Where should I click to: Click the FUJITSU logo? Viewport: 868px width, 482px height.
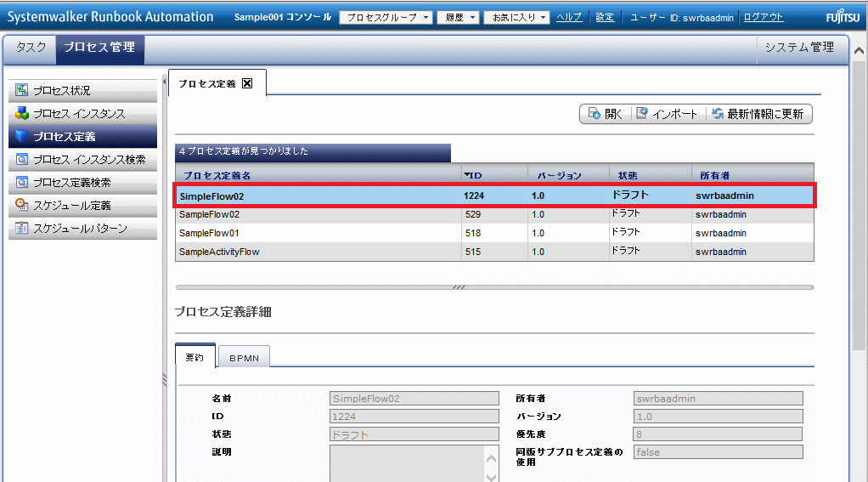pyautogui.click(x=843, y=17)
